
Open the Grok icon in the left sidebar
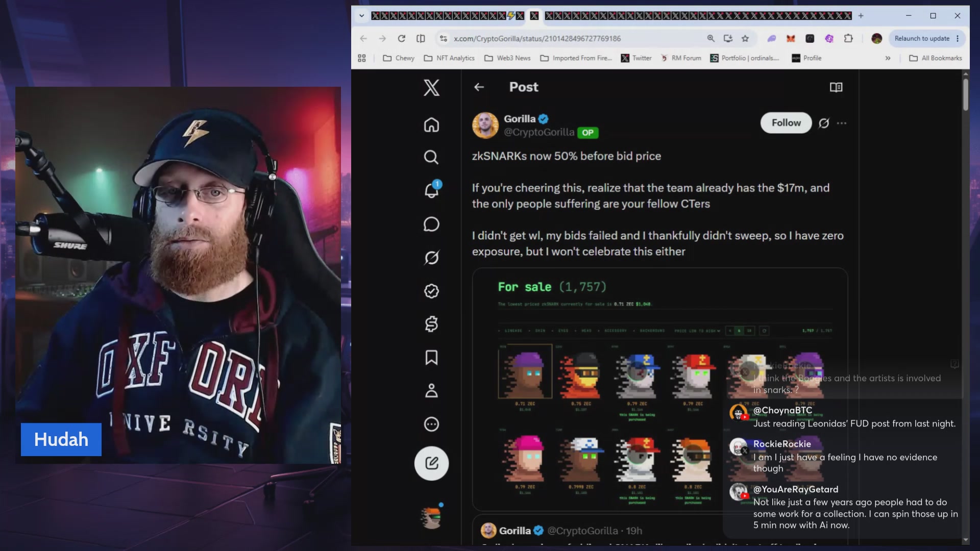point(431,258)
